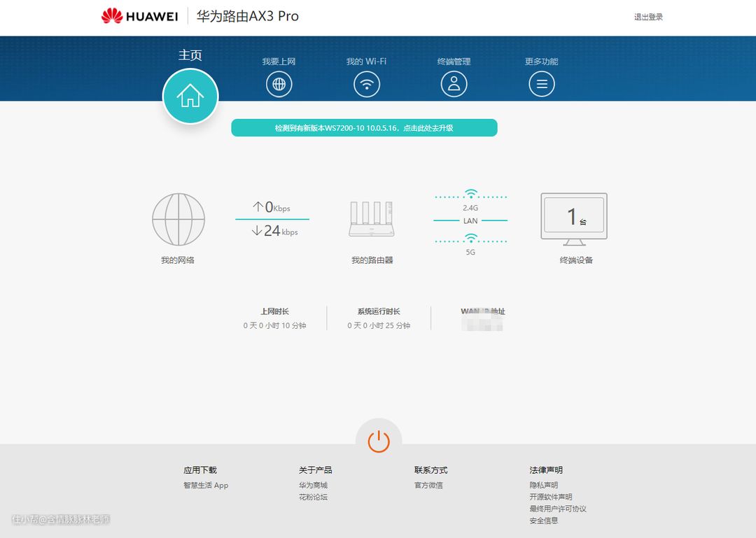This screenshot has width=756, height=538.
Task: Open the 最终用户许可协议 link
Action: pos(558,509)
